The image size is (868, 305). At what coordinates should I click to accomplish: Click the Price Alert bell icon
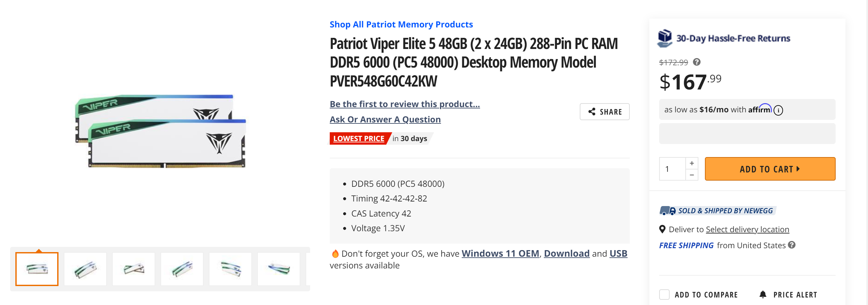(763, 294)
